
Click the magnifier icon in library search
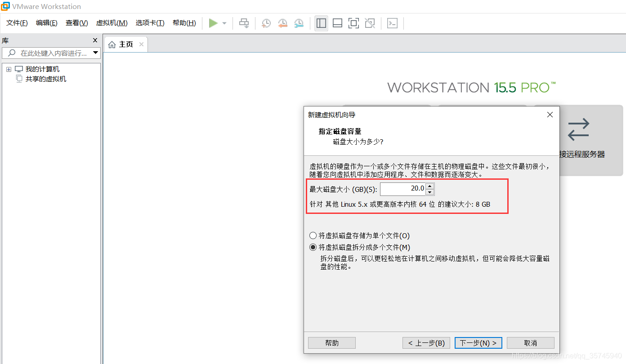click(12, 53)
